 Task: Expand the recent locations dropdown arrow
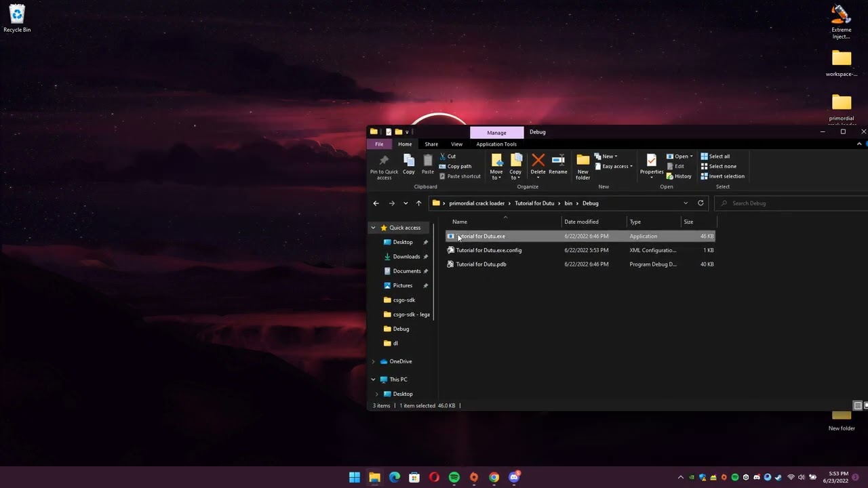click(x=406, y=203)
